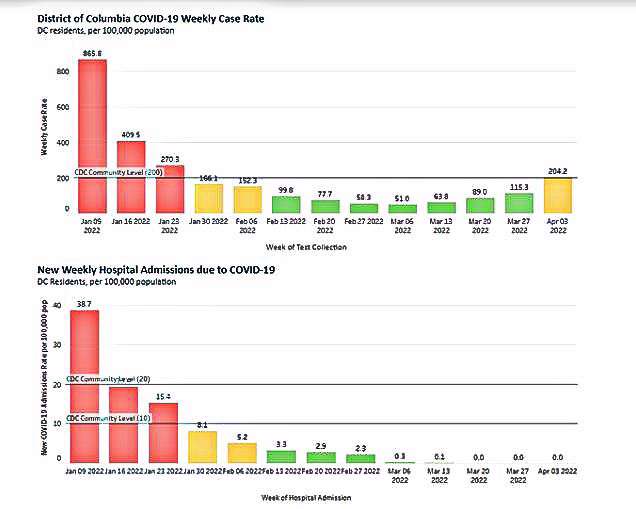Click the red 865.8 case rate bar

pyautogui.click(x=92, y=135)
